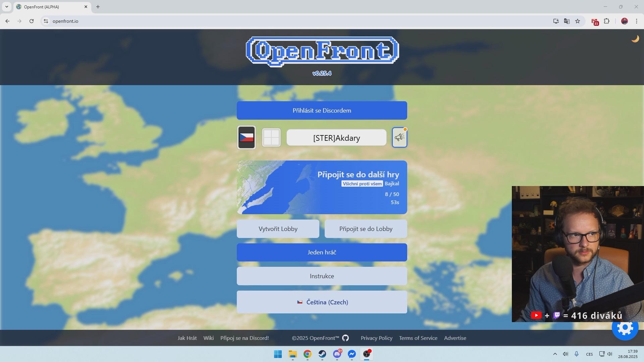644x362 pixels.
Task: Open the Jak Hrát footer link
Action: point(187,338)
